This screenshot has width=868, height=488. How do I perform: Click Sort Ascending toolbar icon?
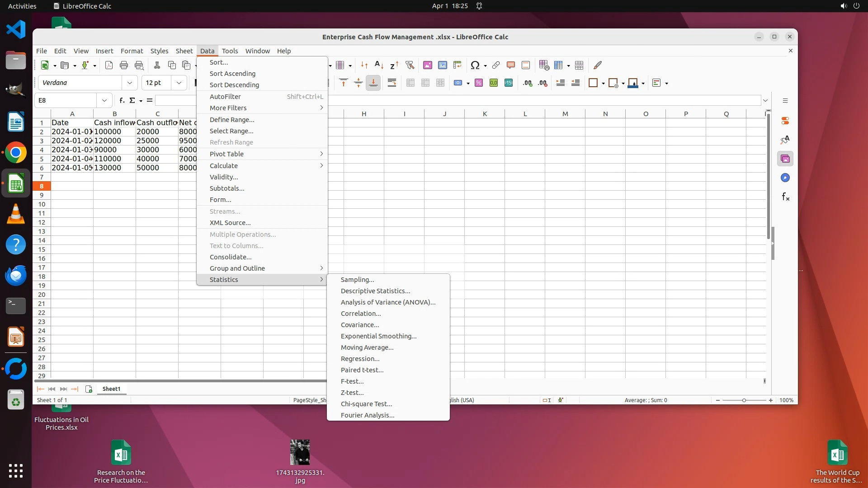379,65
